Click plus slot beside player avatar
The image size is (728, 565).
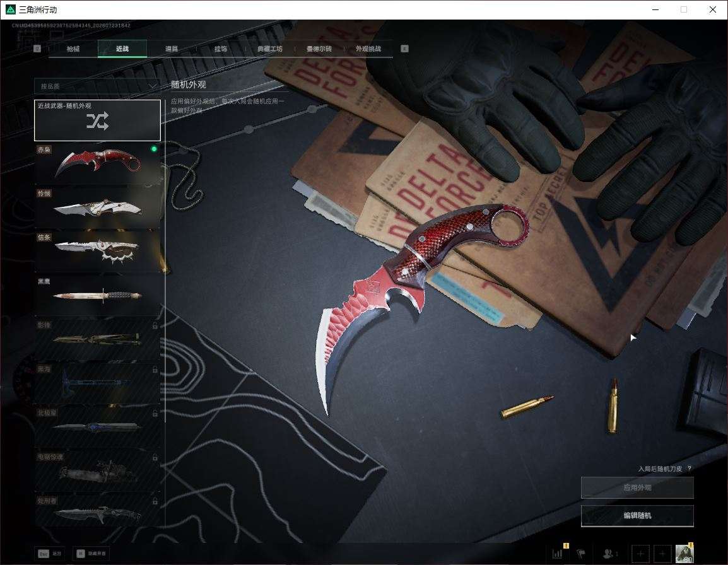662,554
